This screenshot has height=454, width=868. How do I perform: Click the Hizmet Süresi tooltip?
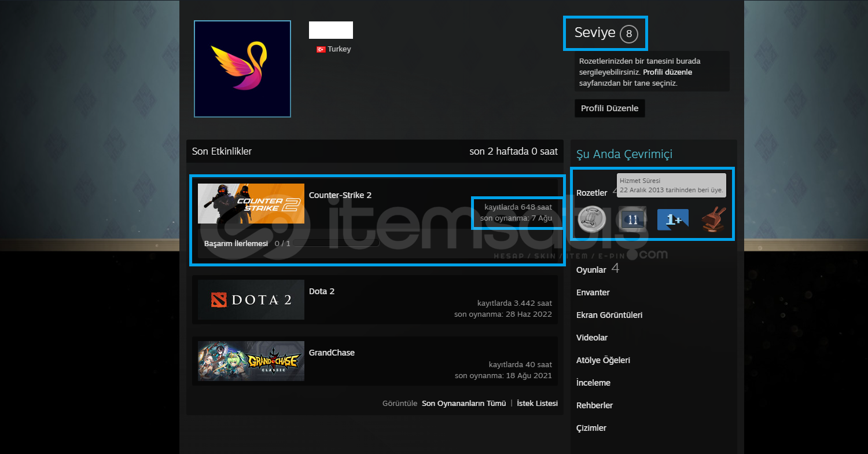click(x=671, y=185)
